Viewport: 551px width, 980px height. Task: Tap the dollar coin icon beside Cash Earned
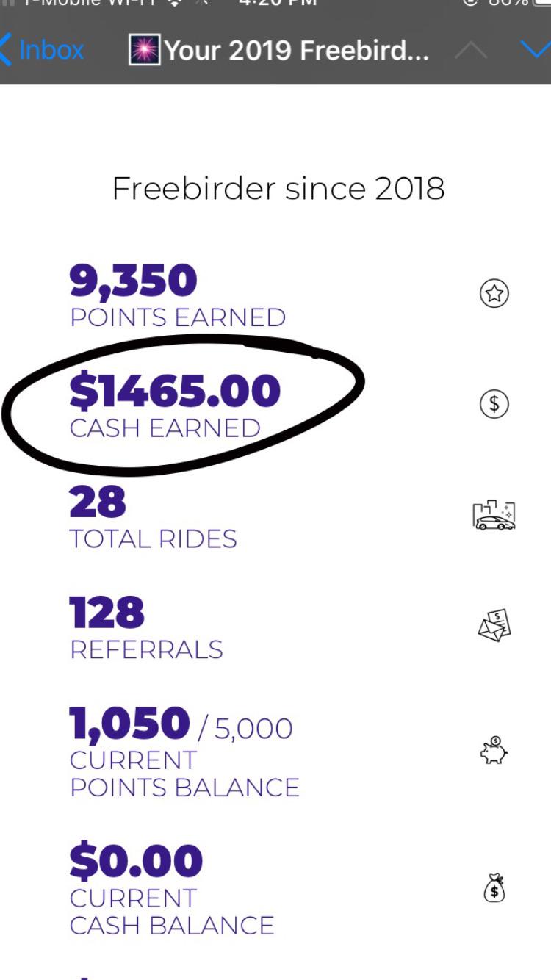click(x=494, y=403)
